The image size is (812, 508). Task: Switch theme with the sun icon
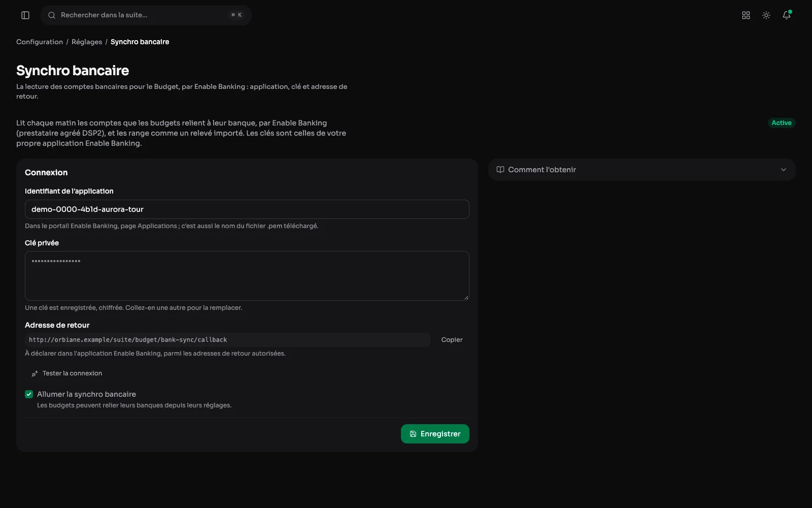766,15
